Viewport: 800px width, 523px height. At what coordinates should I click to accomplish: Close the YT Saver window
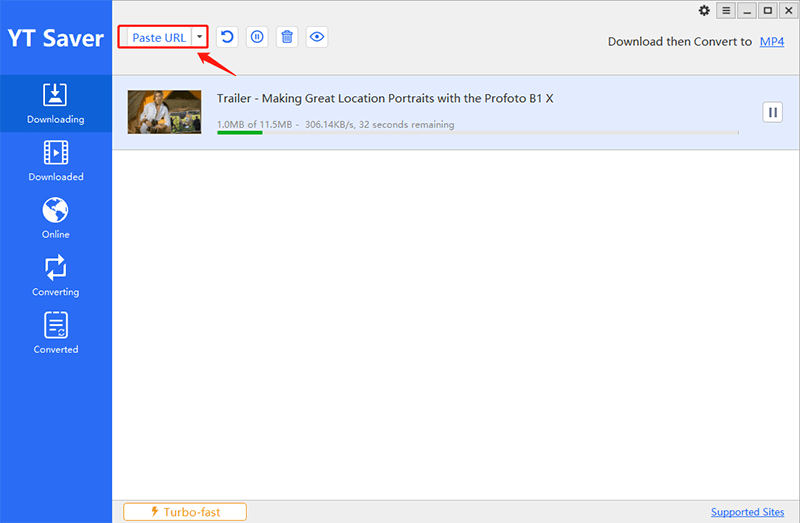click(x=789, y=10)
